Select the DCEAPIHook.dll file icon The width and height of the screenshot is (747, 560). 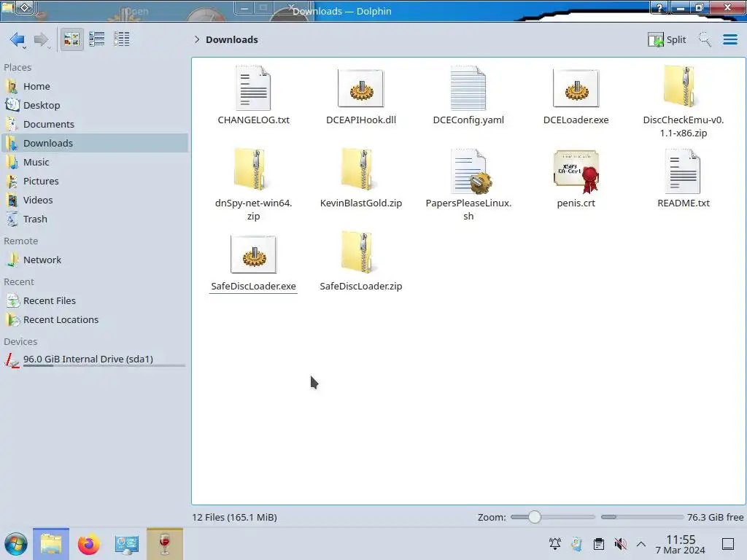tap(360, 88)
